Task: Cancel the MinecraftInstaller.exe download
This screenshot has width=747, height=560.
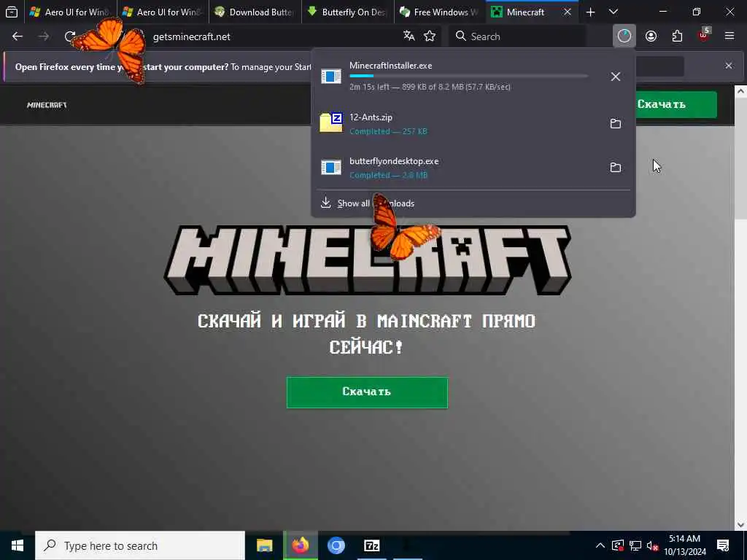Action: pos(616,76)
